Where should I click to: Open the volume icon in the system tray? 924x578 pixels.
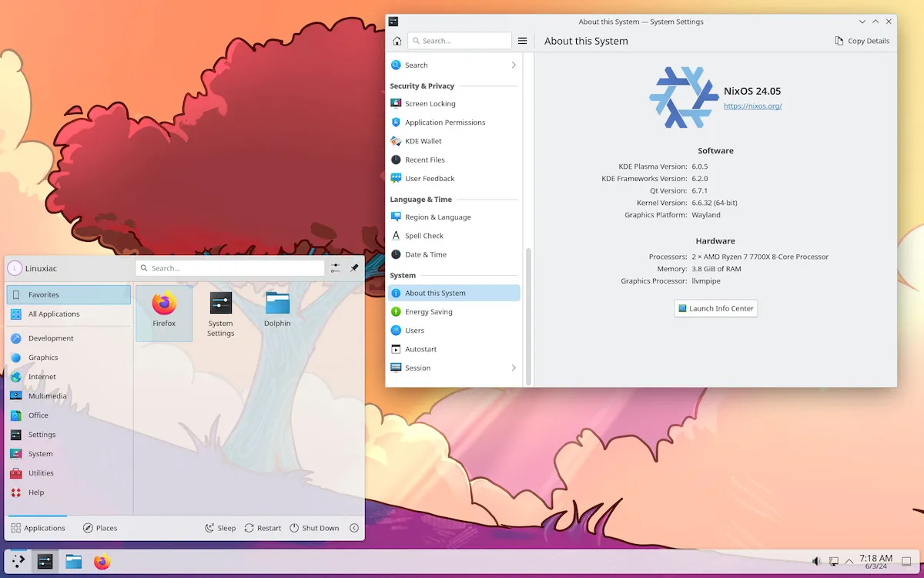point(816,562)
